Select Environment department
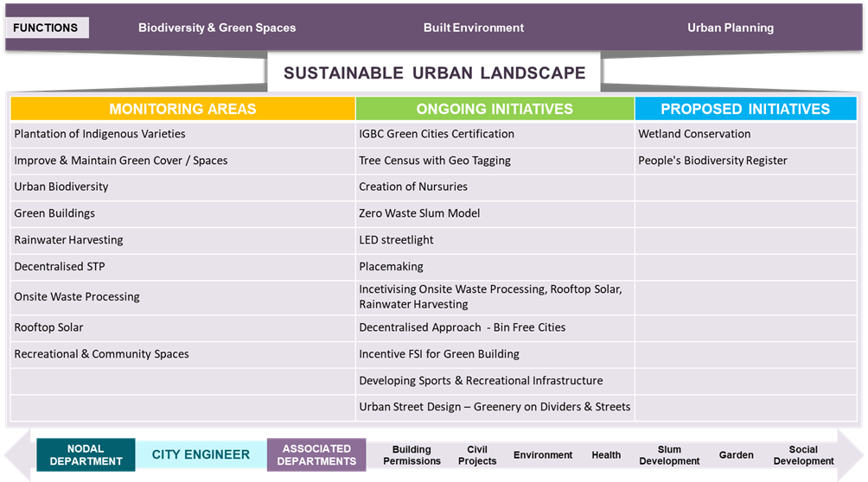The height and width of the screenshot is (482, 868). (543, 455)
